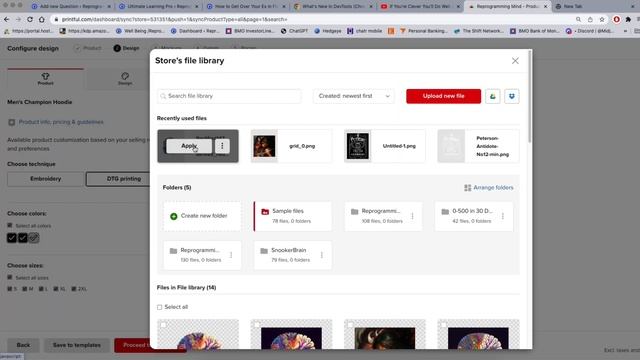
Task: Select the Design step in Configure design
Action: [126, 48]
